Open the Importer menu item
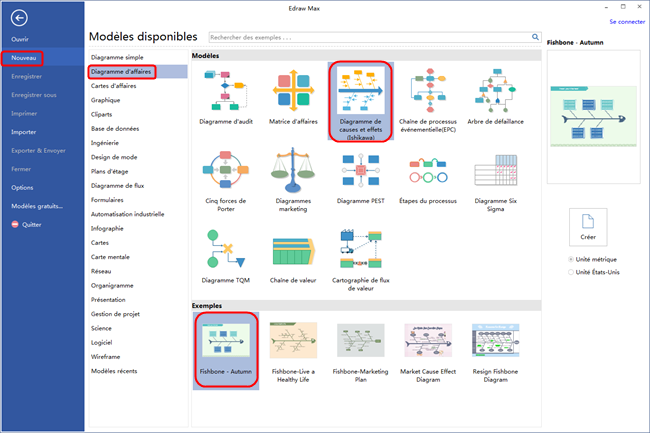The width and height of the screenshot is (650, 433). coord(23,132)
